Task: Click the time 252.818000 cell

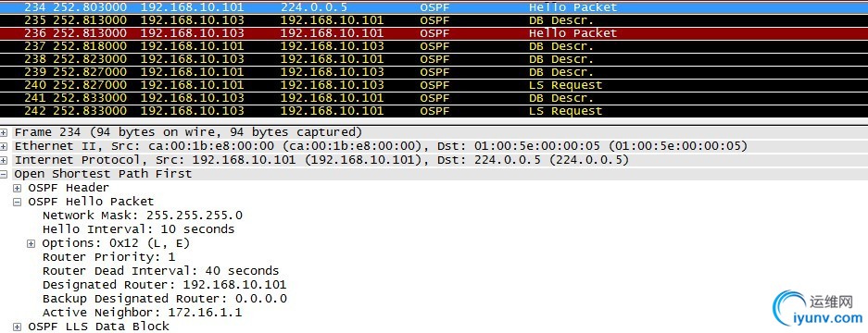Action: (90, 46)
